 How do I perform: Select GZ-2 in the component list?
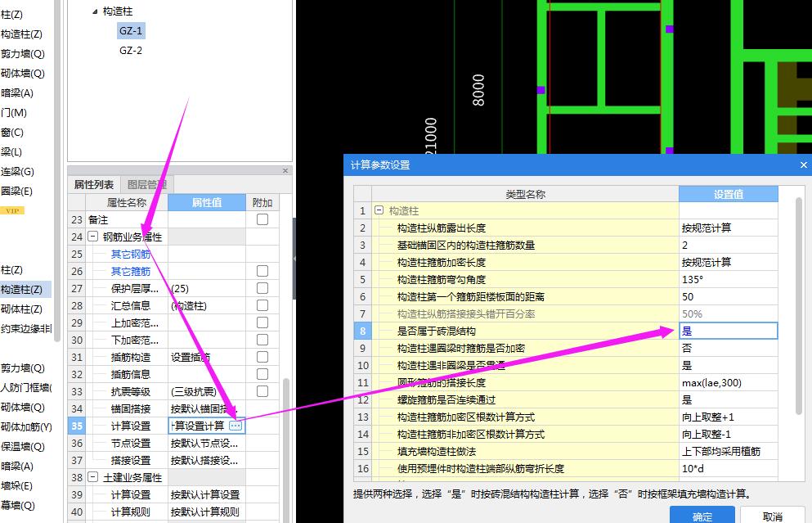(x=131, y=50)
